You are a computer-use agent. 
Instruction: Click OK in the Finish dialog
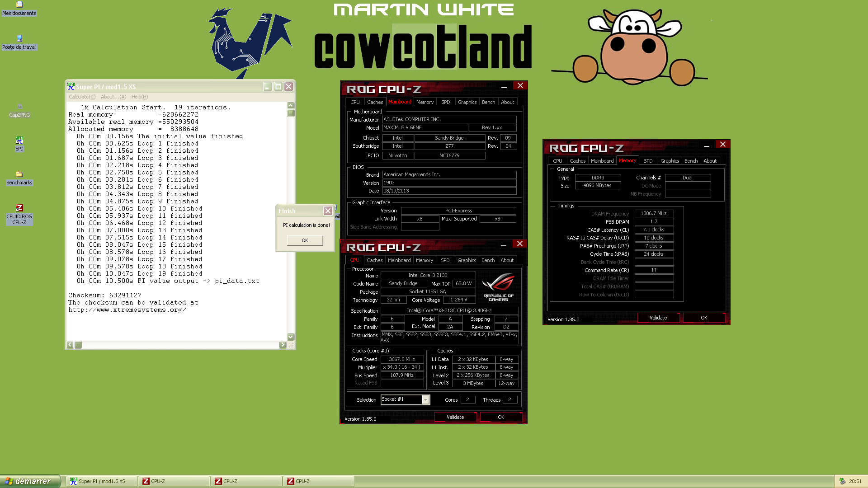tap(305, 240)
